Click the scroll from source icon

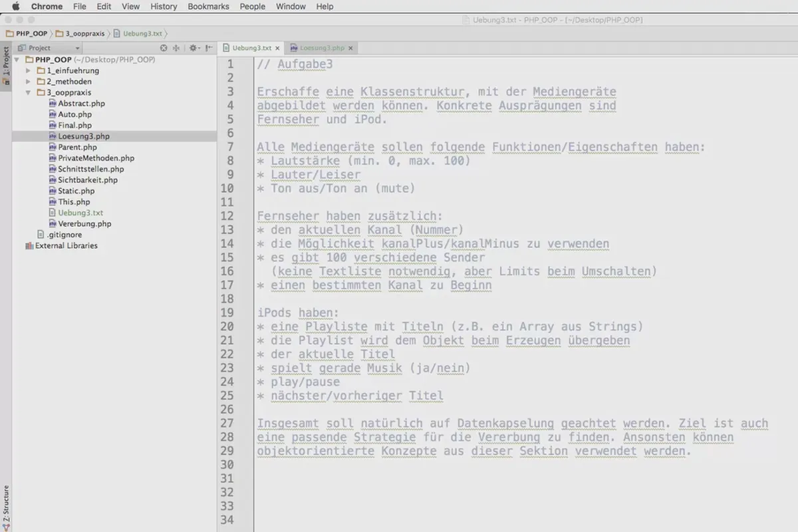[x=164, y=48]
